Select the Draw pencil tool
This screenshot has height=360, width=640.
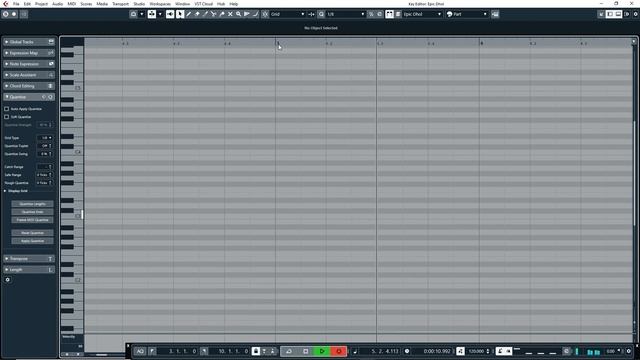click(x=189, y=14)
